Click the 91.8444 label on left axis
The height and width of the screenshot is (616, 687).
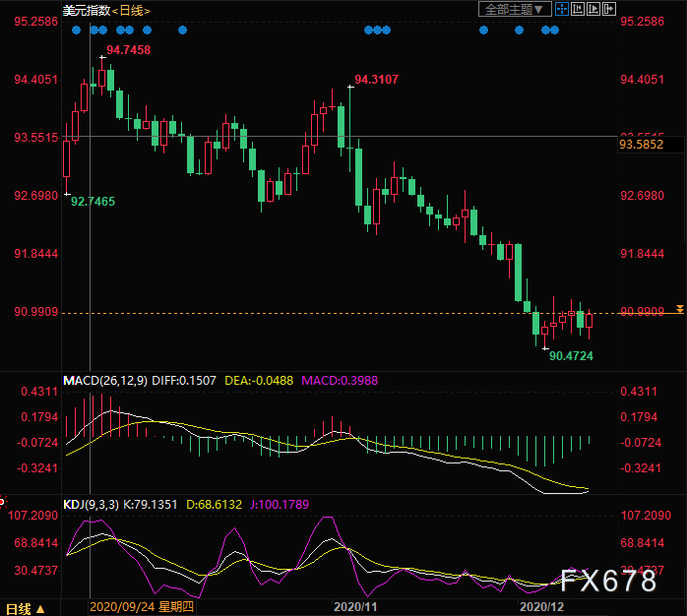pyautogui.click(x=36, y=254)
